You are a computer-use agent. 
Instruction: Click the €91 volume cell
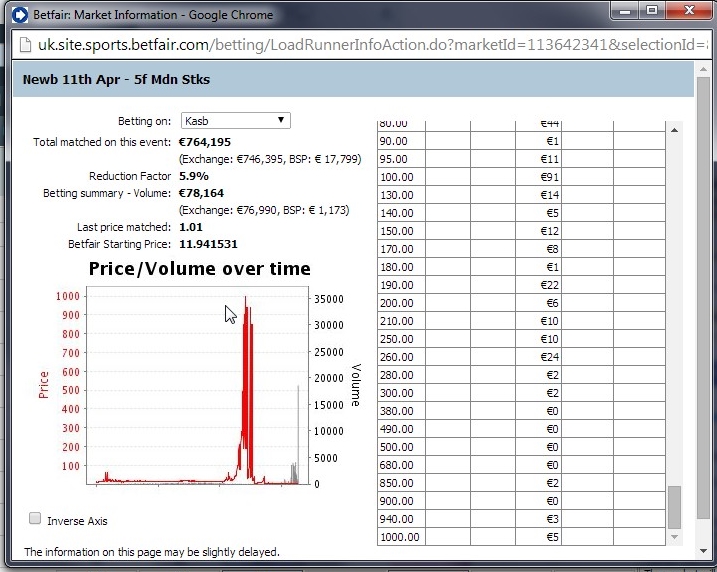539,177
